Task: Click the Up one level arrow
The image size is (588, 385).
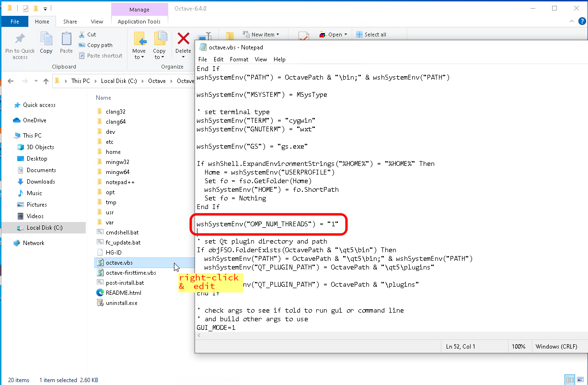Action: [x=46, y=81]
